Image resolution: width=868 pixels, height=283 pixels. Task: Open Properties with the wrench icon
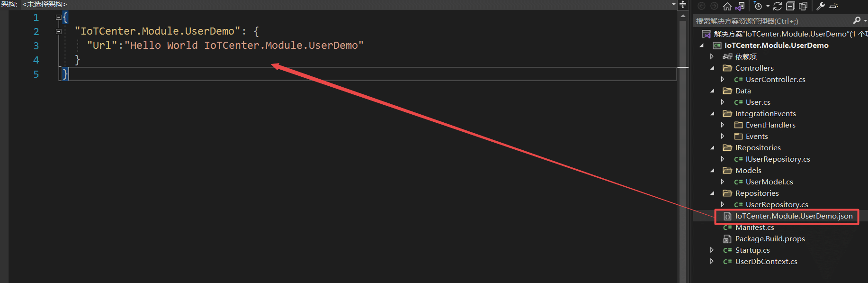click(x=821, y=6)
